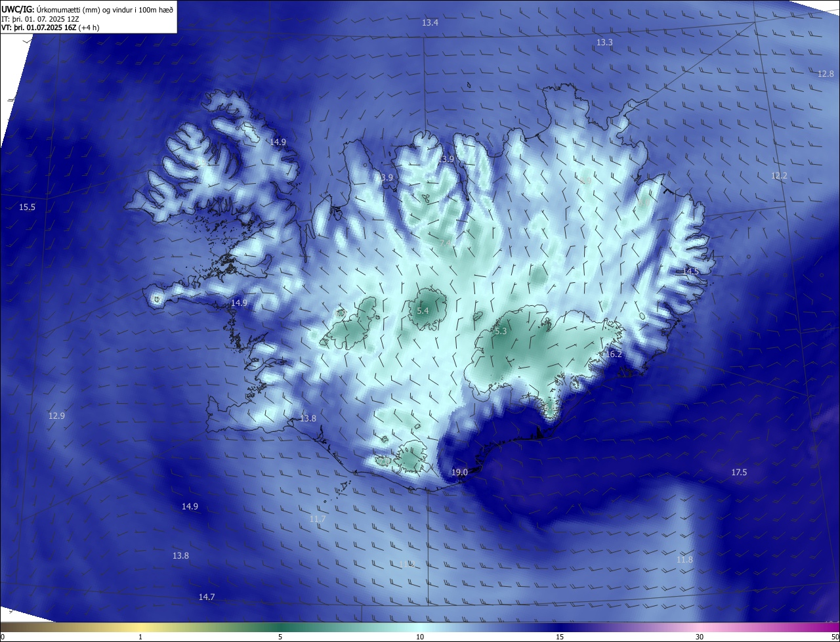
Task: Click the 12.8 value label on the map
Action: coord(826,74)
